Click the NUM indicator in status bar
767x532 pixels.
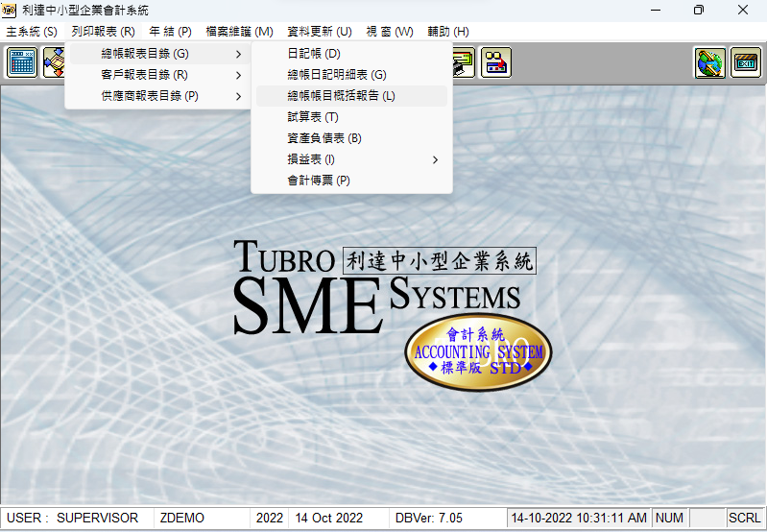pos(669,518)
